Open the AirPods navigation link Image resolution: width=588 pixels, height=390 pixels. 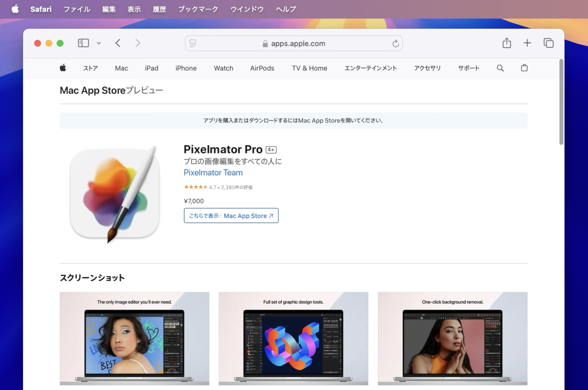click(262, 68)
